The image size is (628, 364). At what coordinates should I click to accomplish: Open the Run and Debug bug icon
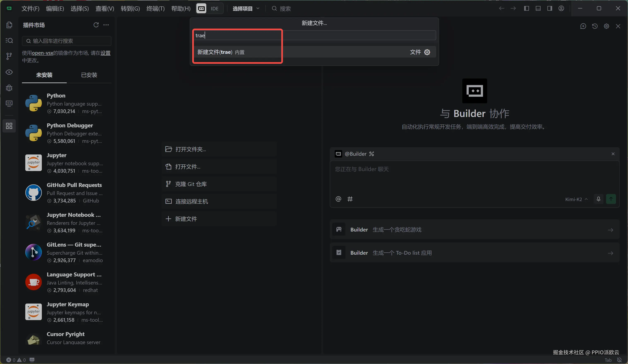(9, 88)
